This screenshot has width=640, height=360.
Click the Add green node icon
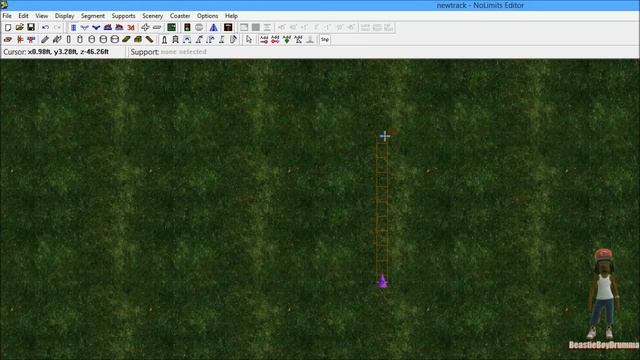pos(287,40)
